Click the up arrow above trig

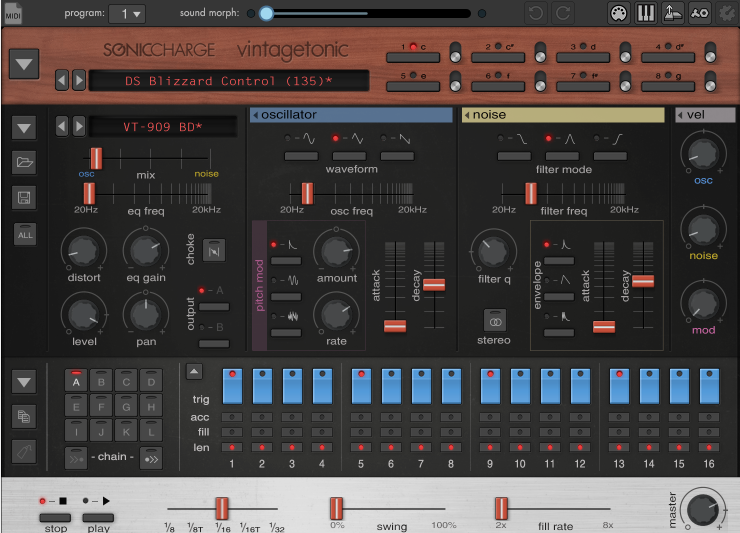coord(194,372)
